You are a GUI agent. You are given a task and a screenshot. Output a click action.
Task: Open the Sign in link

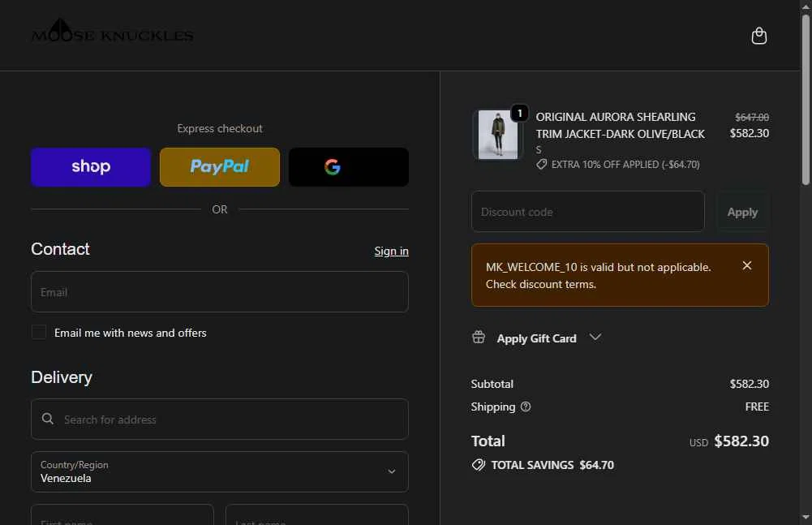pyautogui.click(x=392, y=251)
